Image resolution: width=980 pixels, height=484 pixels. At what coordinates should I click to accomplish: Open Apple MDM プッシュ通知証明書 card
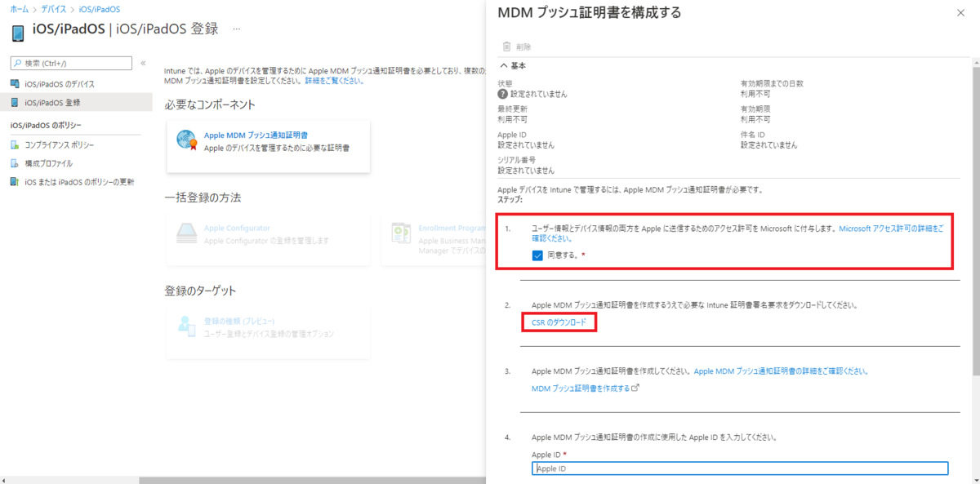[268, 147]
